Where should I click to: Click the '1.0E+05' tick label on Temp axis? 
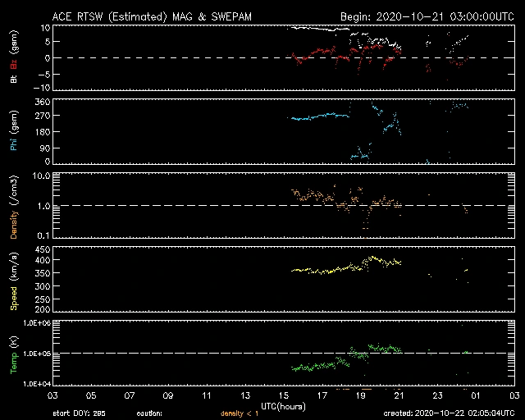point(37,354)
